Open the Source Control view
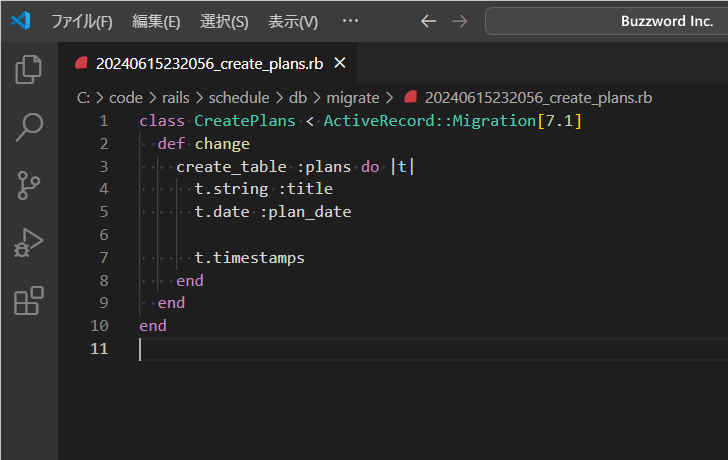 29,185
